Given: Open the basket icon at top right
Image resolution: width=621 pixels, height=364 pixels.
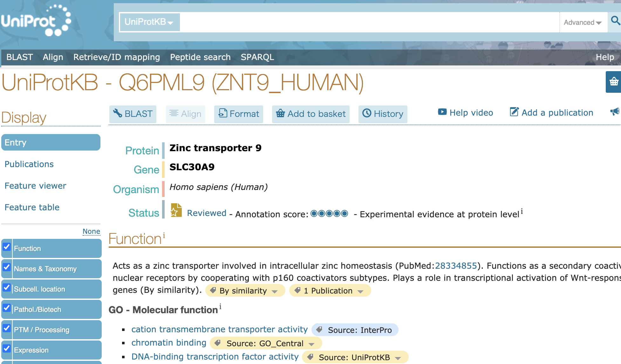Looking at the screenshot, I should click(614, 82).
